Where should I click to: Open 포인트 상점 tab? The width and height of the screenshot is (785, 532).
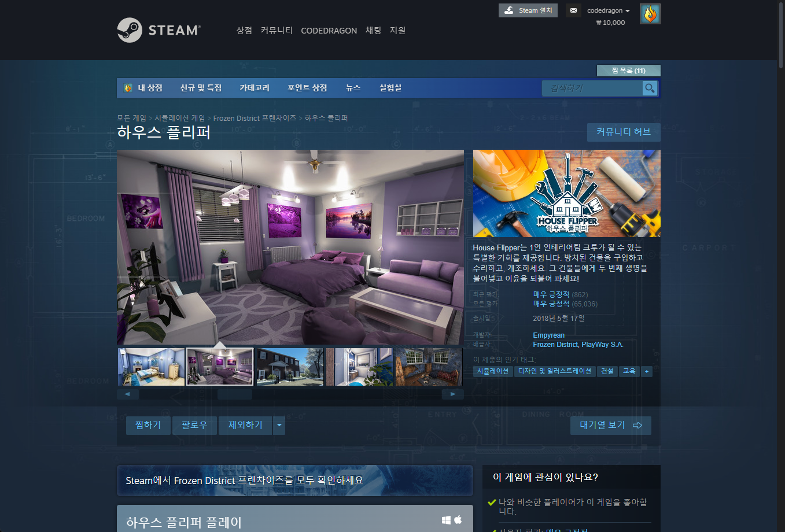pos(307,88)
